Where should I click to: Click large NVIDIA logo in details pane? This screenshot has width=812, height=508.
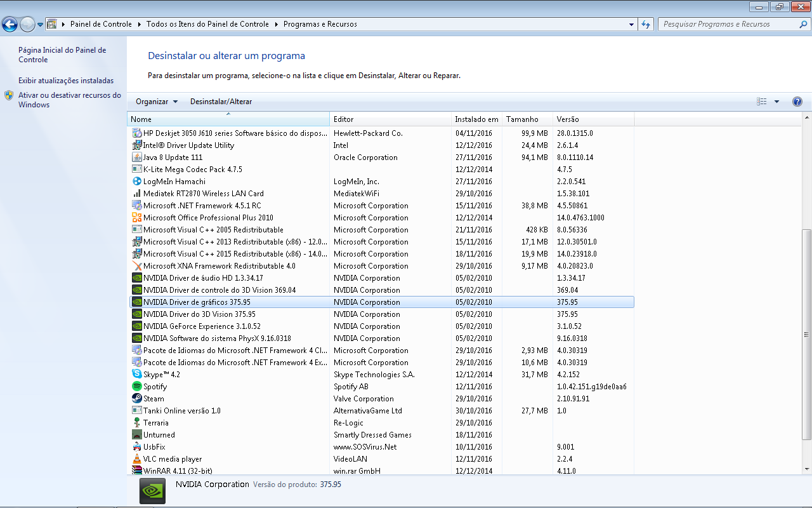coord(152,491)
